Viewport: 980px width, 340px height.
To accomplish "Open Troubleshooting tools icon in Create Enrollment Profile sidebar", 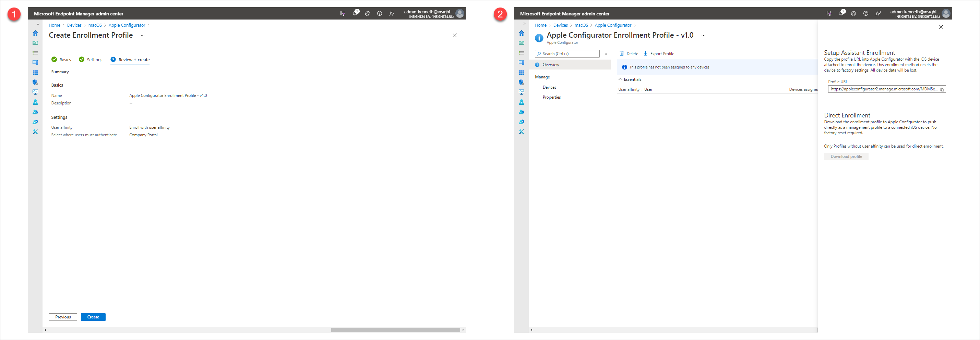I will coord(35,132).
